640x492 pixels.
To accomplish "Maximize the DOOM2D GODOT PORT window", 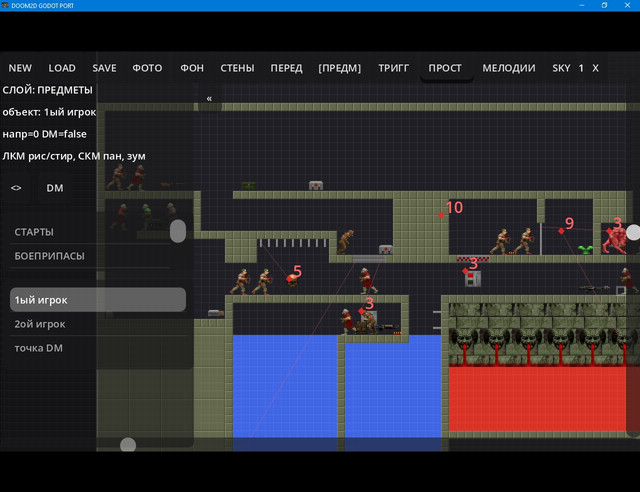I will point(604,5).
